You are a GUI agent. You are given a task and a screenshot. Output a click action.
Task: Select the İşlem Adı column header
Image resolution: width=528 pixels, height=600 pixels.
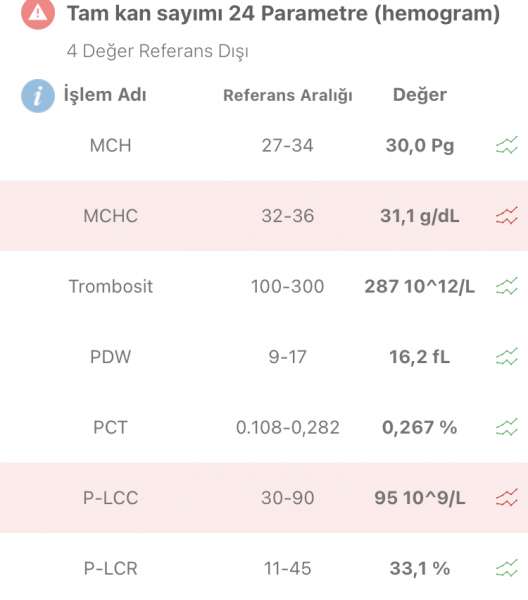point(105,95)
